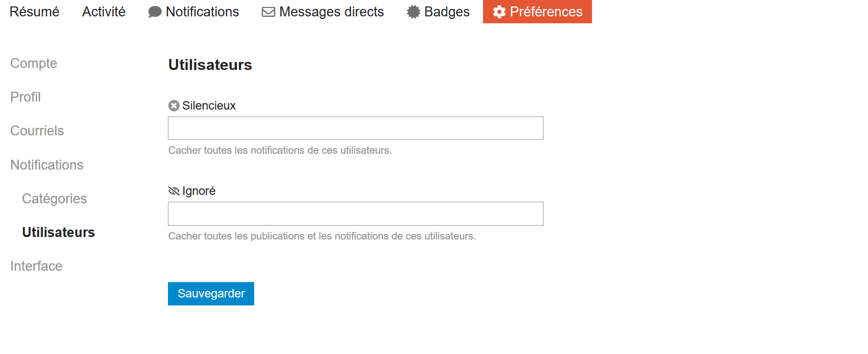Open Courriels settings in sidebar
Screen dimensions: 868x354
pos(37,131)
